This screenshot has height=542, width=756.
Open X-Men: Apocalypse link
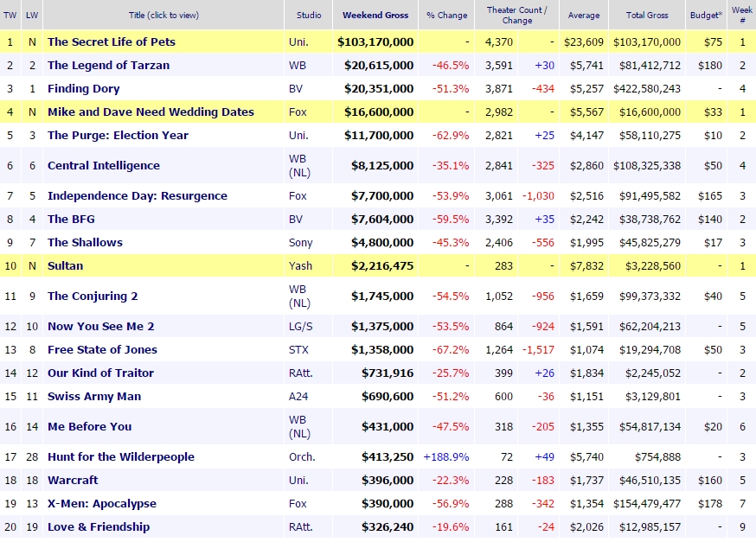[102, 503]
